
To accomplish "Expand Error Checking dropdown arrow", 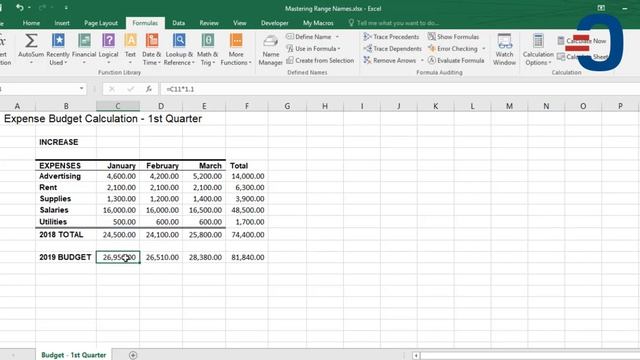I will 484,49.
